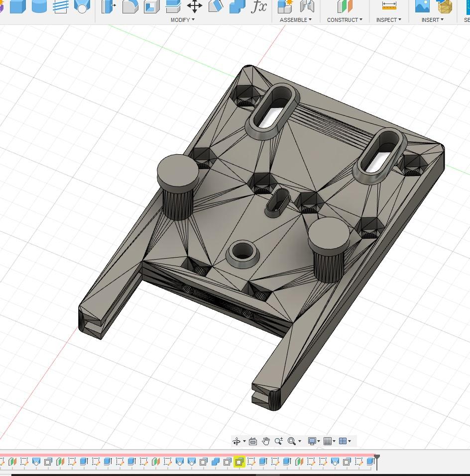This screenshot has width=470, height=476.
Task: Select the Press Pull tool
Action: click(x=109, y=6)
